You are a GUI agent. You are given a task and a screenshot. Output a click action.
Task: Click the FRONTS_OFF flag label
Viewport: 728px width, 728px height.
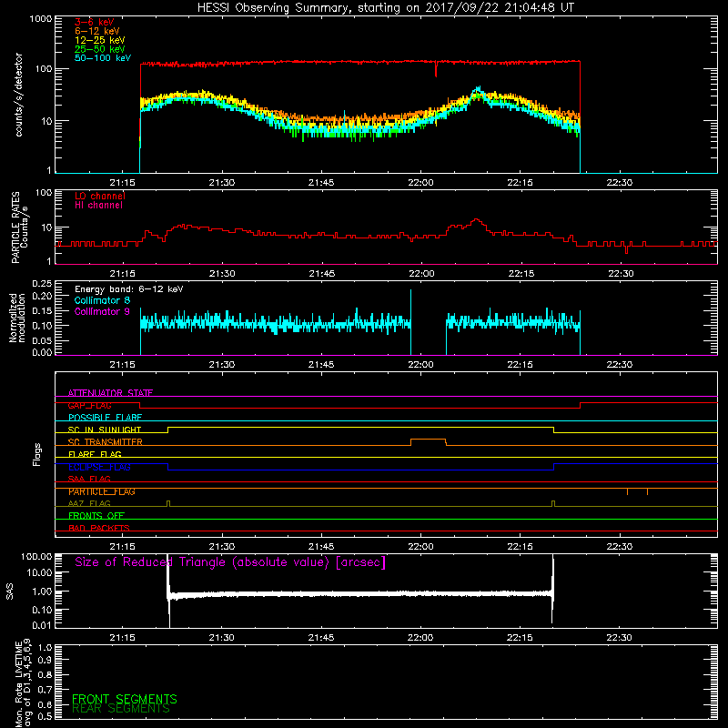point(96,516)
